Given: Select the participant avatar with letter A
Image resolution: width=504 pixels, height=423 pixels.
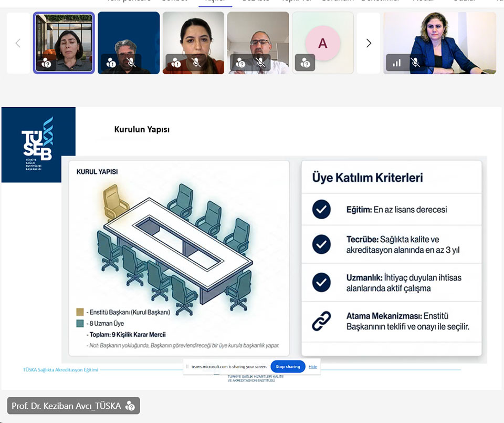Looking at the screenshot, I should (322, 43).
